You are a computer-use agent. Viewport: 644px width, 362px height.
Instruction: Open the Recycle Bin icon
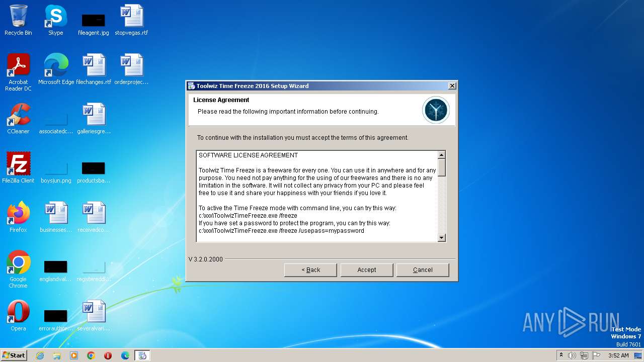[x=18, y=20]
